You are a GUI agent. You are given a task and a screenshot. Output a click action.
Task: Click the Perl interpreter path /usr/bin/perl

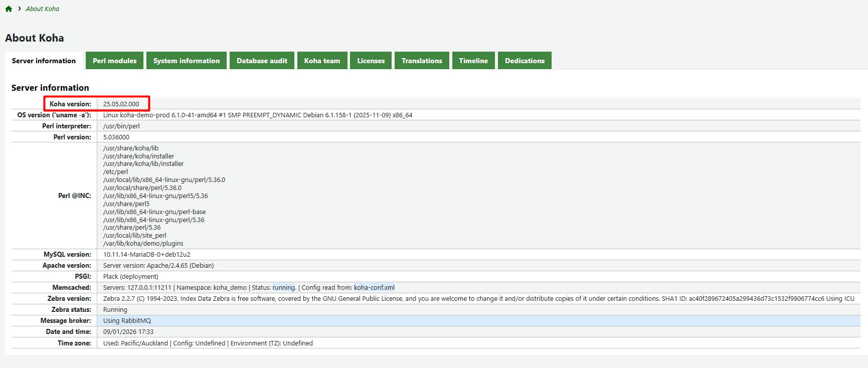pyautogui.click(x=121, y=126)
